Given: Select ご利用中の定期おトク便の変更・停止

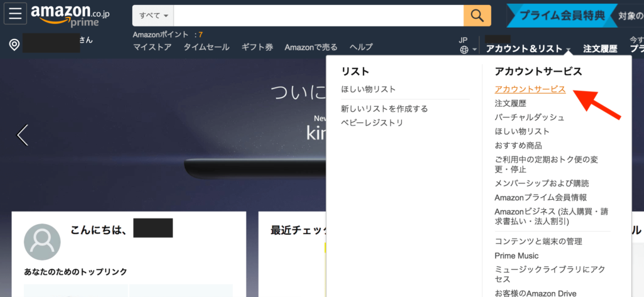Looking at the screenshot, I should tap(547, 164).
